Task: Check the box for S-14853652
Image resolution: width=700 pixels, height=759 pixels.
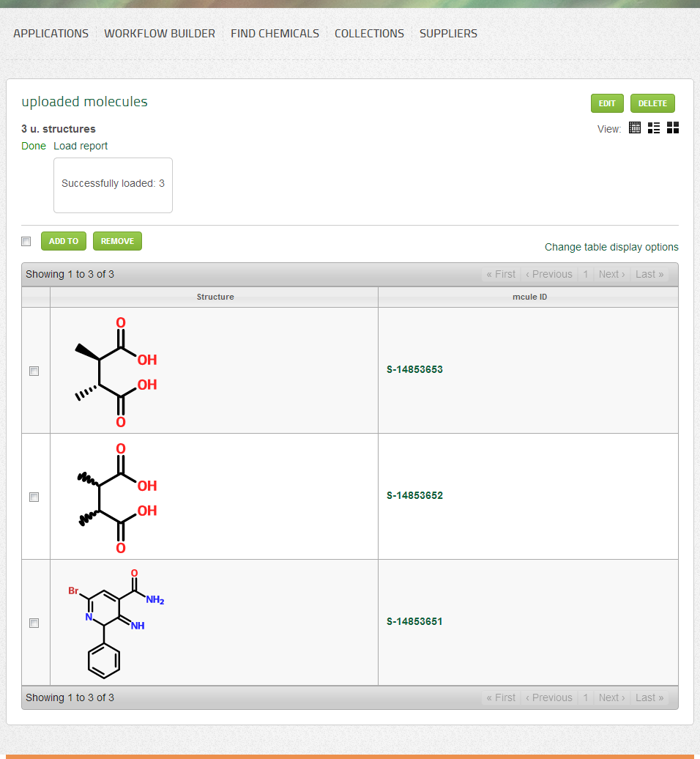Action: pos(34,497)
